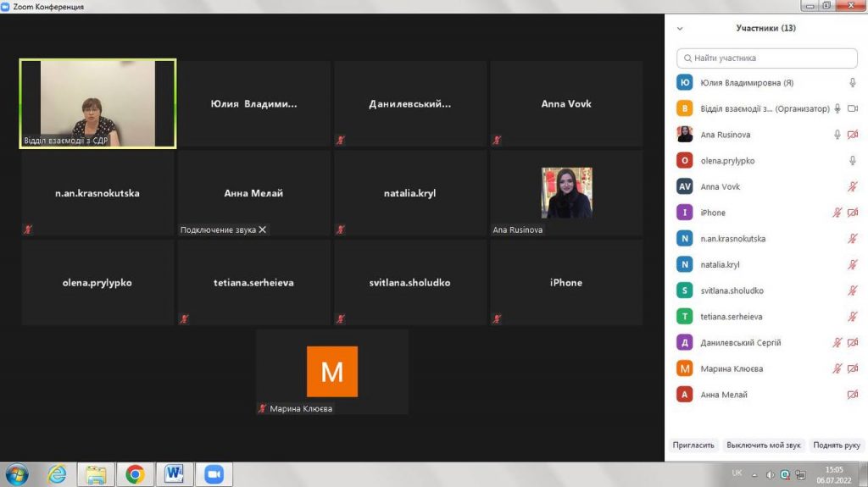This screenshot has width=868, height=487.
Task: Collapse participants panel with top-left chevron
Action: click(680, 29)
